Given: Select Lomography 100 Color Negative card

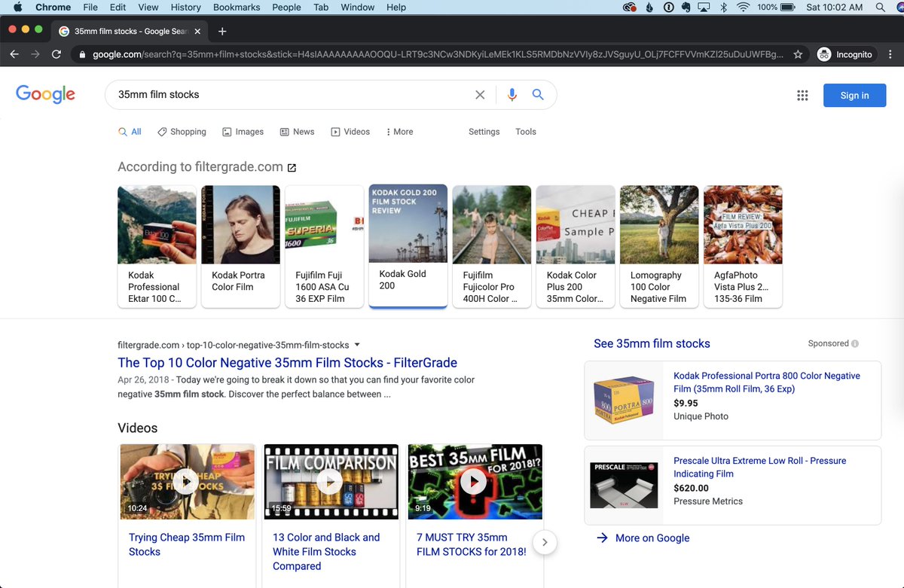Looking at the screenshot, I should coord(658,246).
